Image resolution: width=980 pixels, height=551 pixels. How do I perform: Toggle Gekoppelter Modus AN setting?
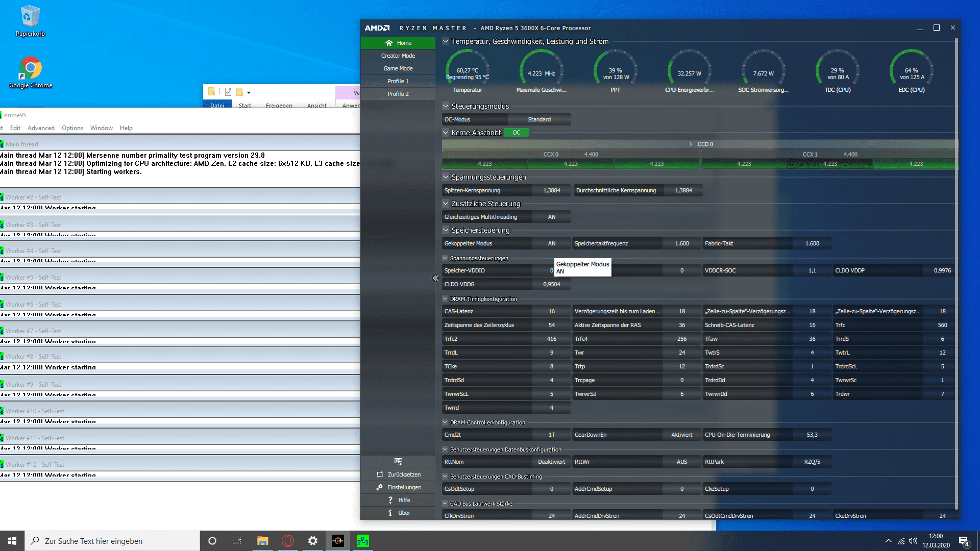tap(551, 243)
